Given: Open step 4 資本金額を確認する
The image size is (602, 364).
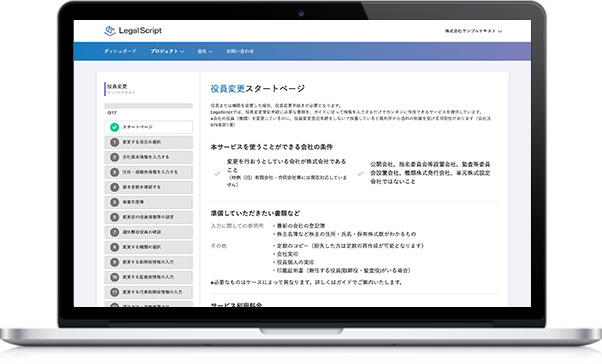Looking at the screenshot, I should click(149, 187).
